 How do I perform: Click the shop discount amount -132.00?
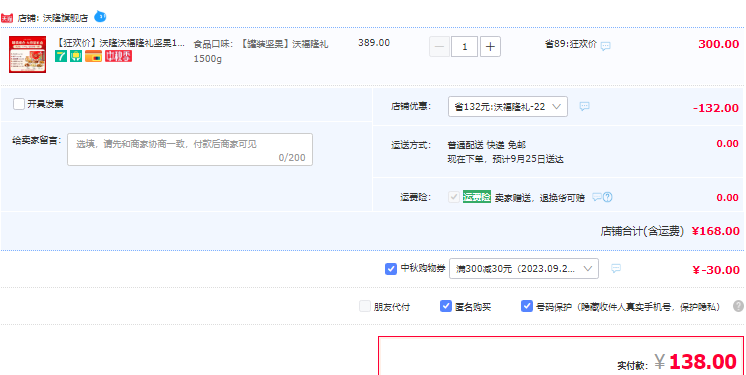716,108
